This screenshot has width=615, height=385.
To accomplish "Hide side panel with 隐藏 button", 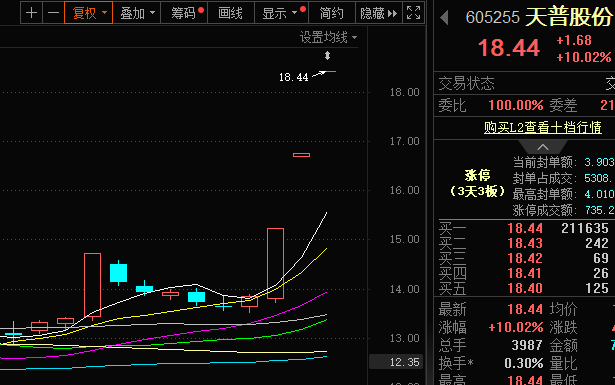I will (x=378, y=13).
